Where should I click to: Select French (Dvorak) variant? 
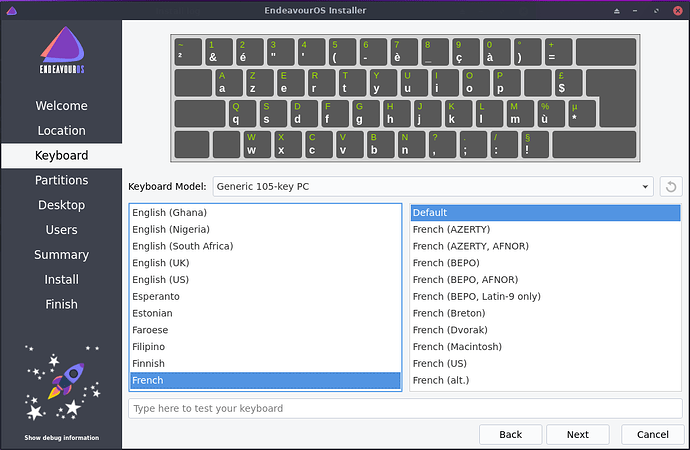point(545,330)
